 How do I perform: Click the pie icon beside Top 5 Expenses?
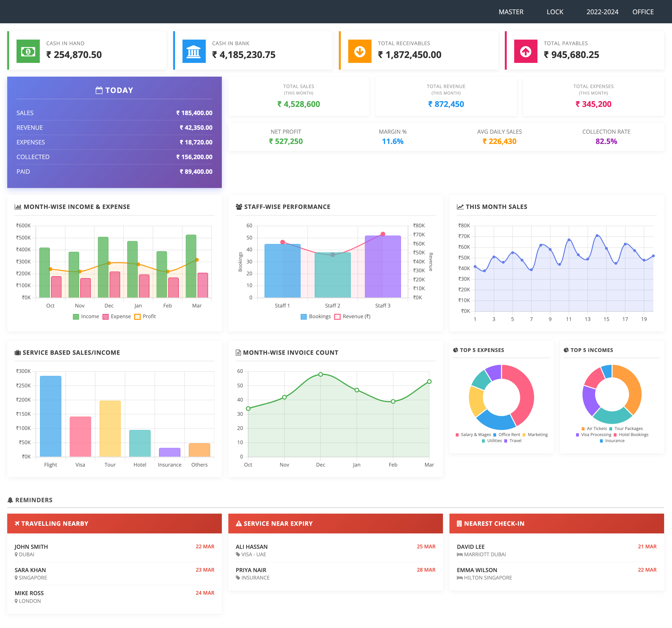pyautogui.click(x=456, y=350)
